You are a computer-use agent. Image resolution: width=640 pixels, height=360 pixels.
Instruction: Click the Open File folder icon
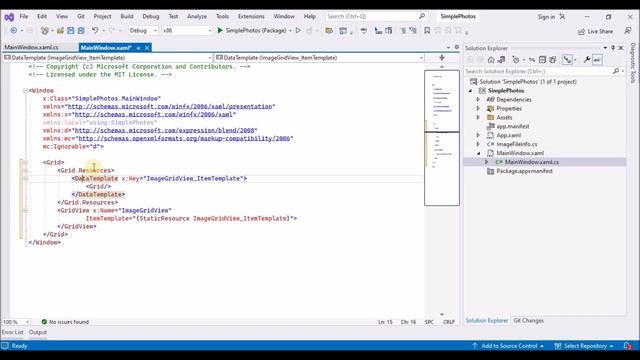tap(60, 31)
